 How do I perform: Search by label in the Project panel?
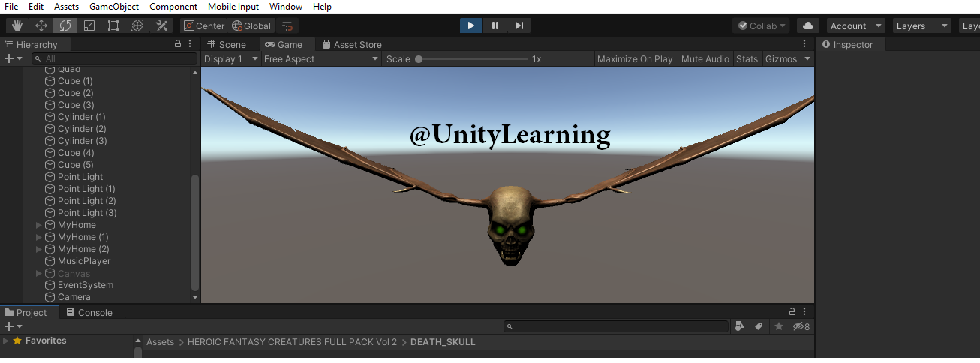point(759,326)
